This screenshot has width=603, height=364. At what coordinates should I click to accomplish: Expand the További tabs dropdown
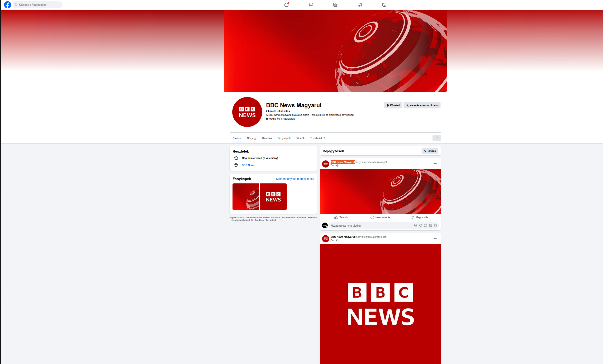point(318,138)
